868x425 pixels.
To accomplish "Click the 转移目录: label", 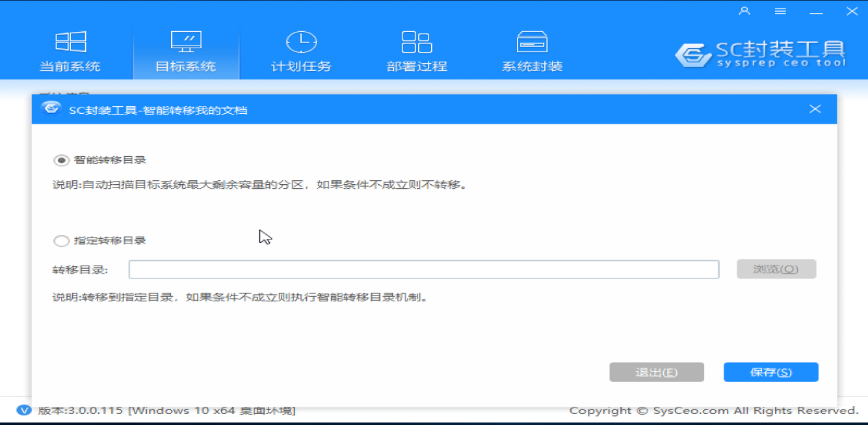I will pos(80,269).
